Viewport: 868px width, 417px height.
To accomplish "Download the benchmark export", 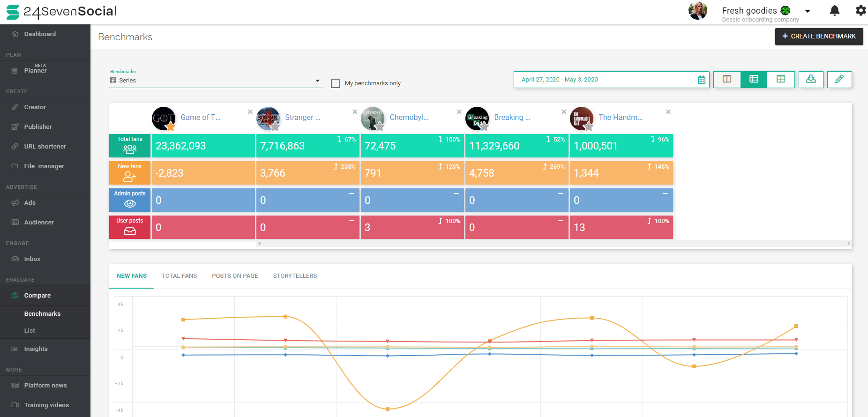I will click(811, 79).
